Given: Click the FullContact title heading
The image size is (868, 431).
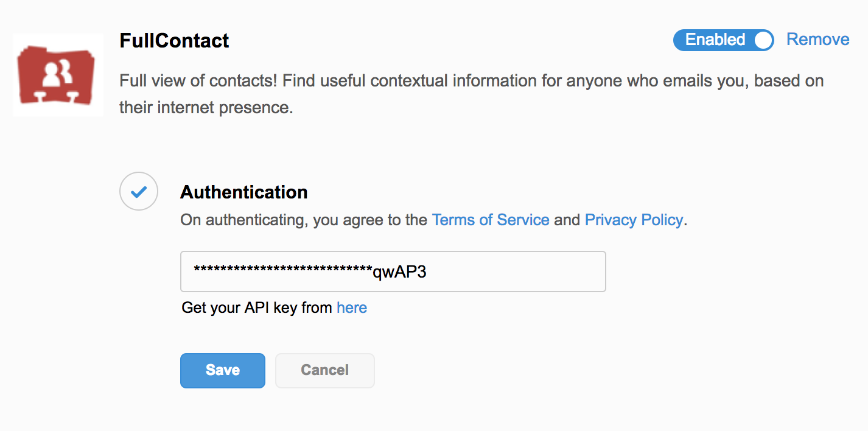Looking at the screenshot, I should tap(174, 41).
